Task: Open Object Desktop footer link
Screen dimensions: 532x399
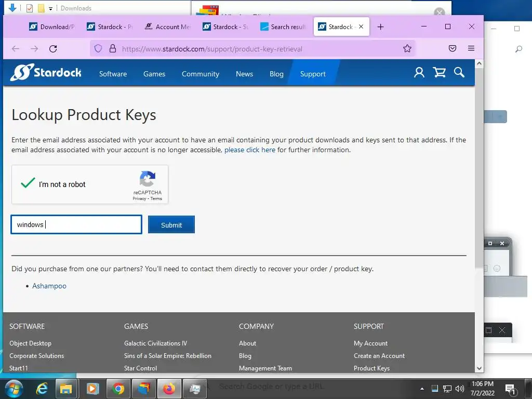Action: click(31, 343)
